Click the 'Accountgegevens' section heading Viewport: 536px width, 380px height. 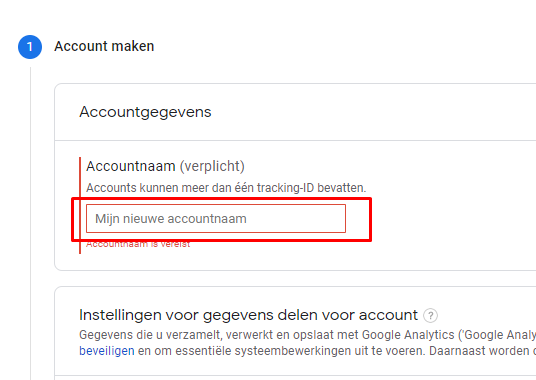tap(145, 112)
